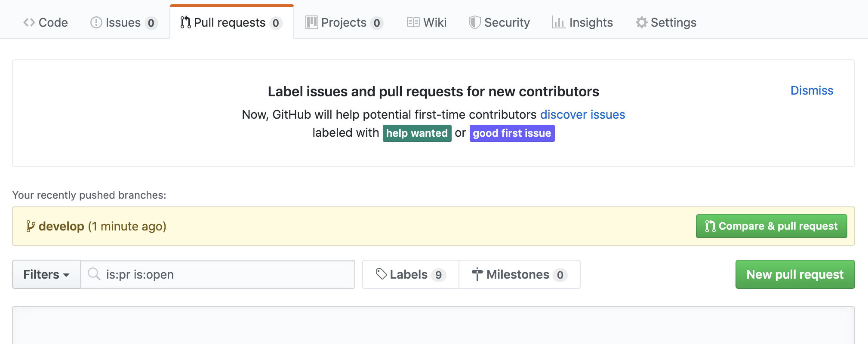Image resolution: width=868 pixels, height=344 pixels.
Task: Click the purple good first issue label
Action: coord(512,133)
